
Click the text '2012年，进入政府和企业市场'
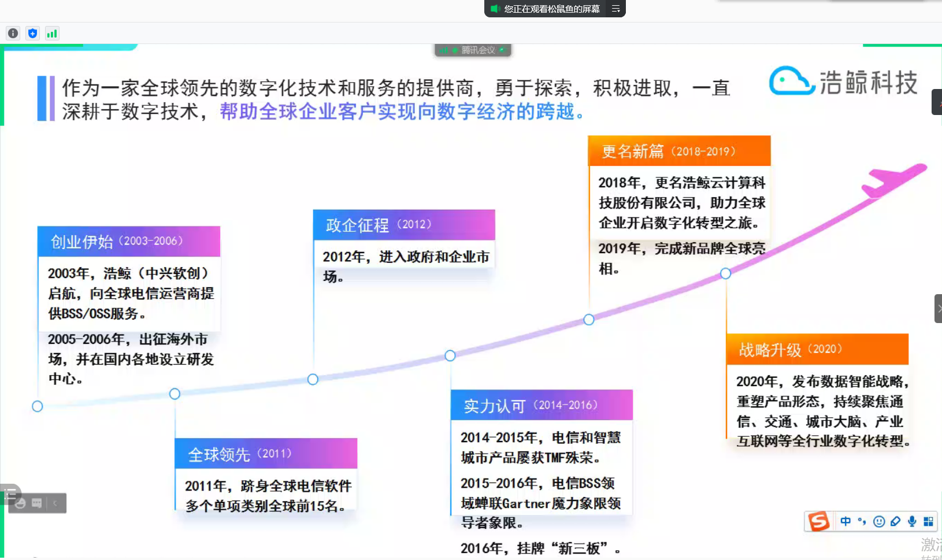[x=406, y=266]
